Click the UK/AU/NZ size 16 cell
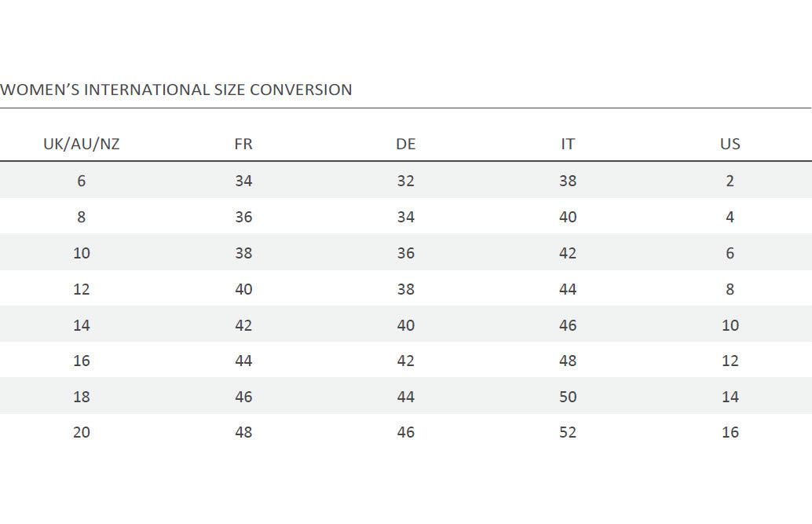The width and height of the screenshot is (812, 524). point(82,361)
